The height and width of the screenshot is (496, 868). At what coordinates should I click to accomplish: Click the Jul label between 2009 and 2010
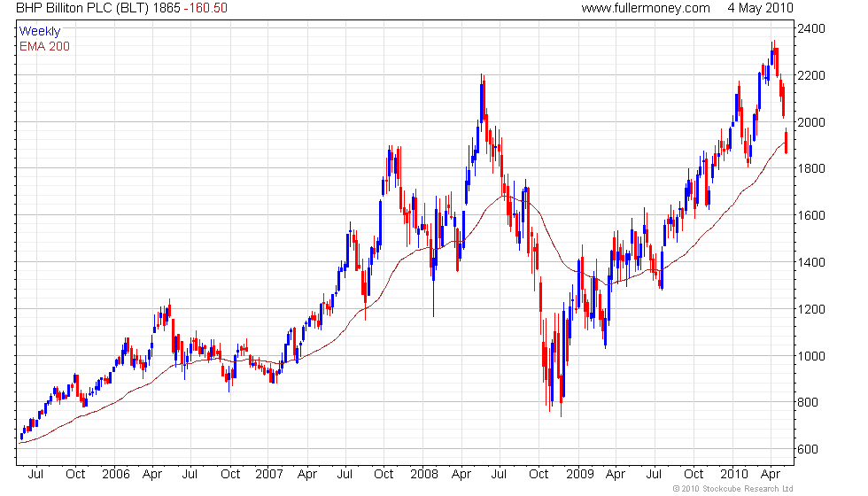[655, 475]
